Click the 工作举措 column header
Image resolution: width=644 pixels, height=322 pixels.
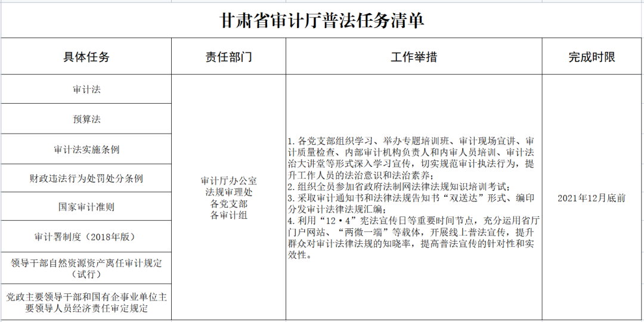tap(414, 56)
